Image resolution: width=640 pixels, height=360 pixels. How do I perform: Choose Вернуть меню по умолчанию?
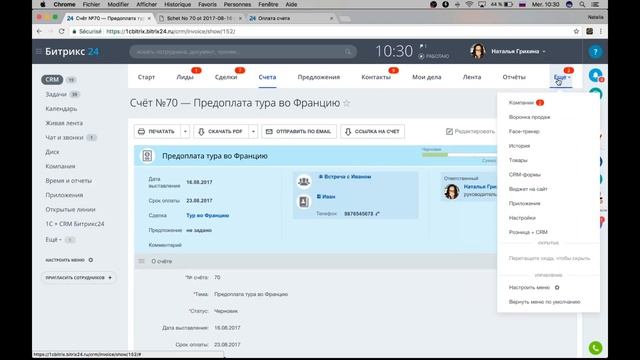544,302
